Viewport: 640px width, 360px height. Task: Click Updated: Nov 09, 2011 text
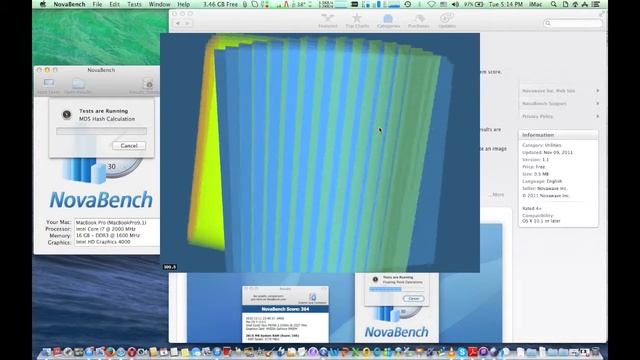pos(547,152)
